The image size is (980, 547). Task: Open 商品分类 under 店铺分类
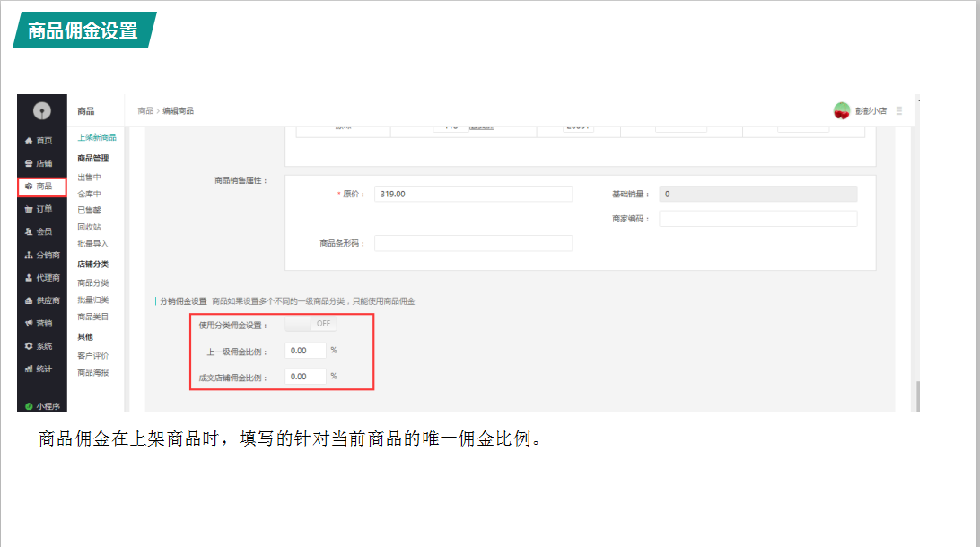point(93,282)
